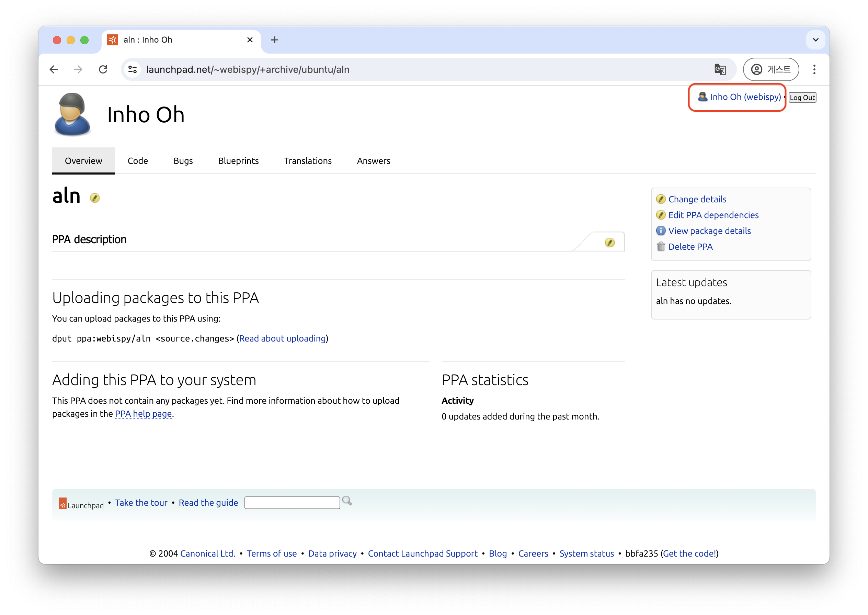Click the Log Out button

(x=802, y=97)
